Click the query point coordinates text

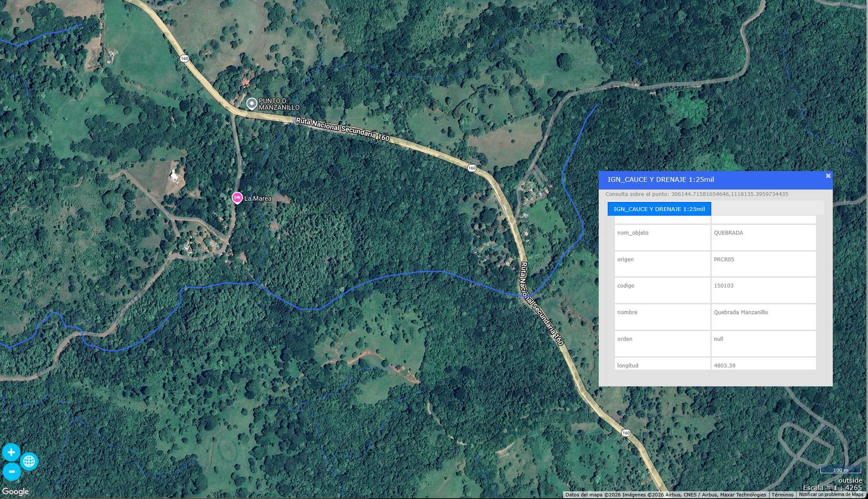coord(697,194)
